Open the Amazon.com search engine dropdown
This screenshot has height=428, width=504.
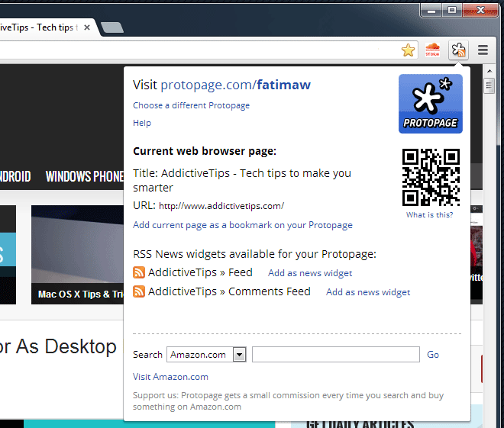[206, 355]
